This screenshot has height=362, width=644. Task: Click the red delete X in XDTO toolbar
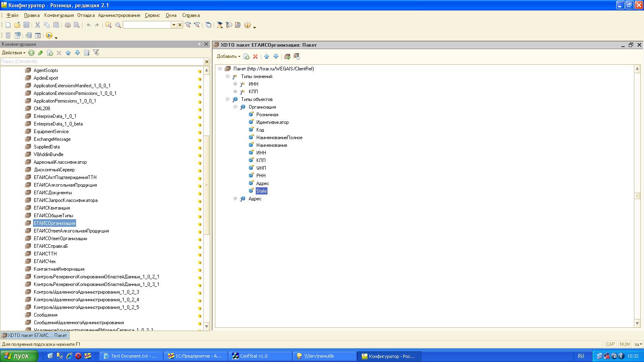(x=255, y=56)
